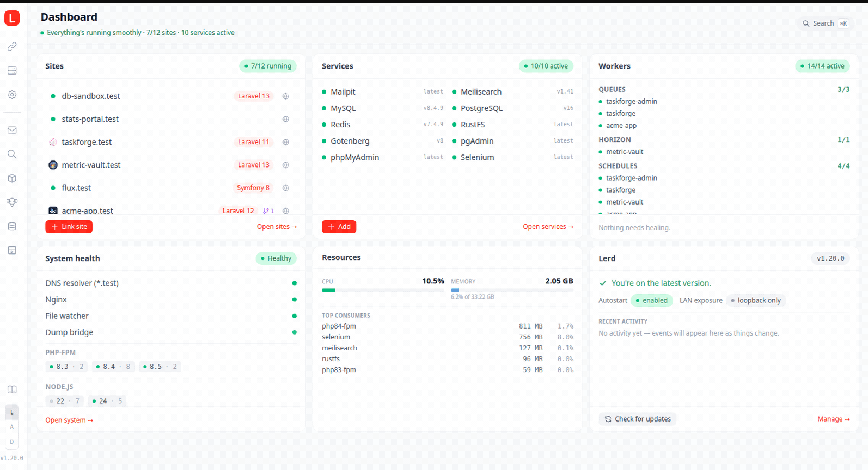This screenshot has width=868, height=470.
Task: Click the red Add button under Services
Action: click(x=339, y=227)
